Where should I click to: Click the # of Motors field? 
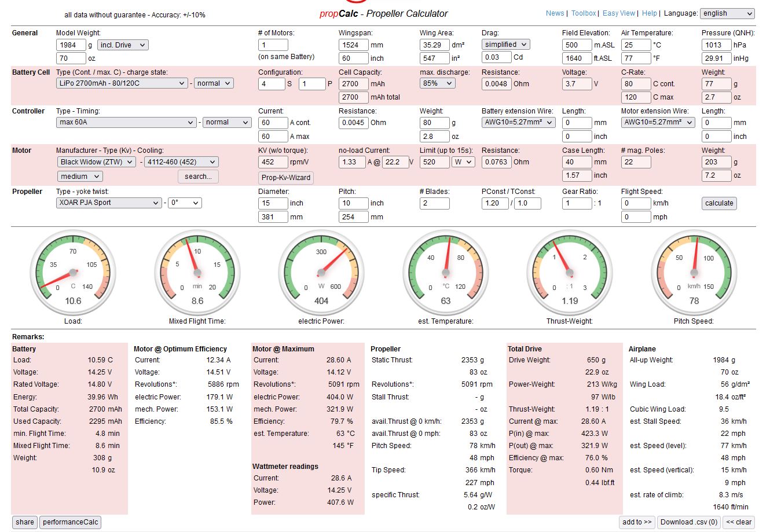pyautogui.click(x=273, y=45)
